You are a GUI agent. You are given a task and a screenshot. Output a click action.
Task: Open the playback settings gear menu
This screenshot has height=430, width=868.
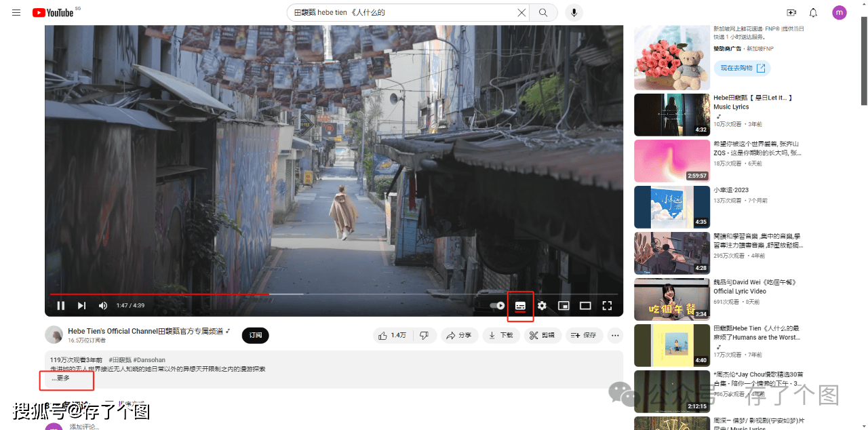[x=542, y=306]
